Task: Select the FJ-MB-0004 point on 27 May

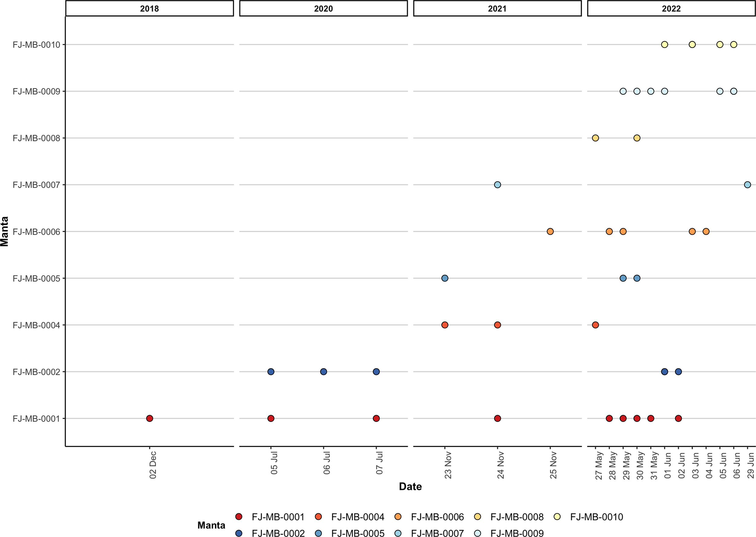Action: pos(595,325)
